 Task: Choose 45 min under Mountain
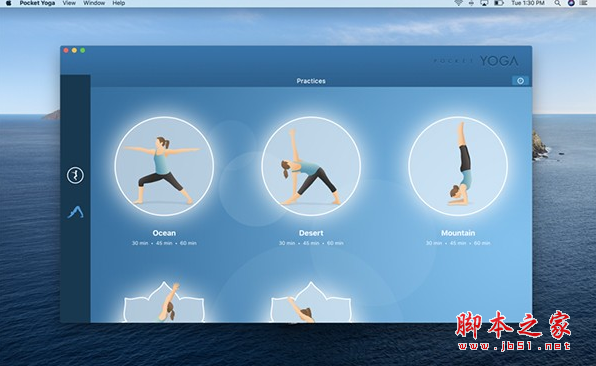(458, 243)
